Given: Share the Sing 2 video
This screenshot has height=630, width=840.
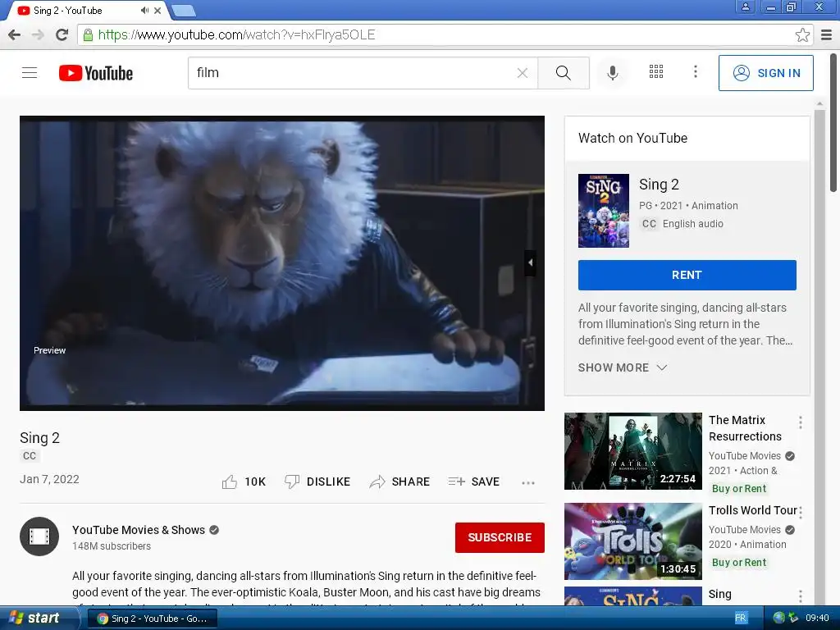Looking at the screenshot, I should (399, 482).
